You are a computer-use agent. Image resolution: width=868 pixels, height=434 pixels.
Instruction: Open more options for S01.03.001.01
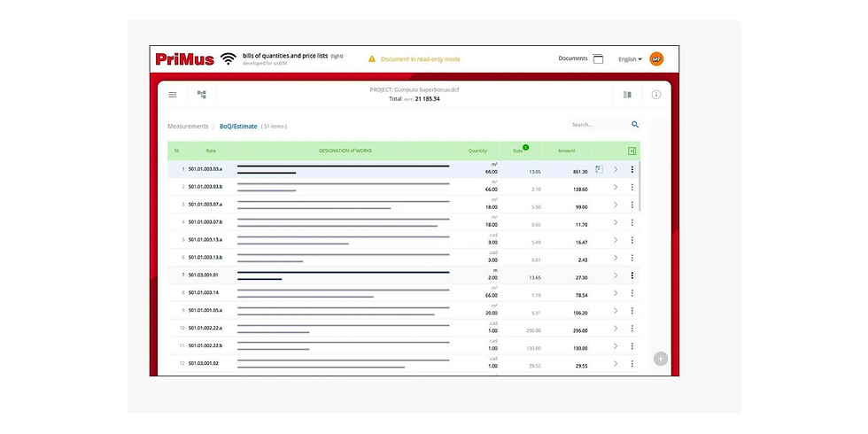[x=632, y=275]
